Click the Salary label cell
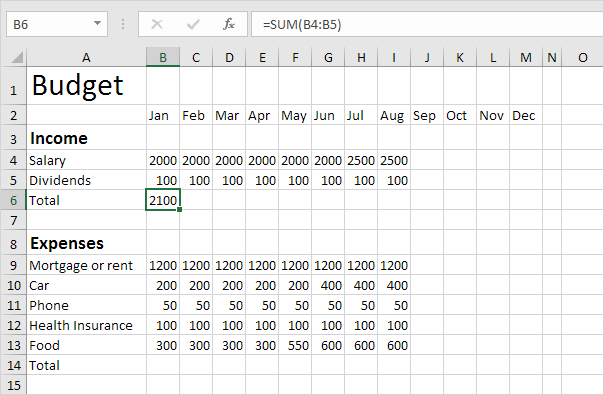This screenshot has height=395, width=604. [86, 160]
